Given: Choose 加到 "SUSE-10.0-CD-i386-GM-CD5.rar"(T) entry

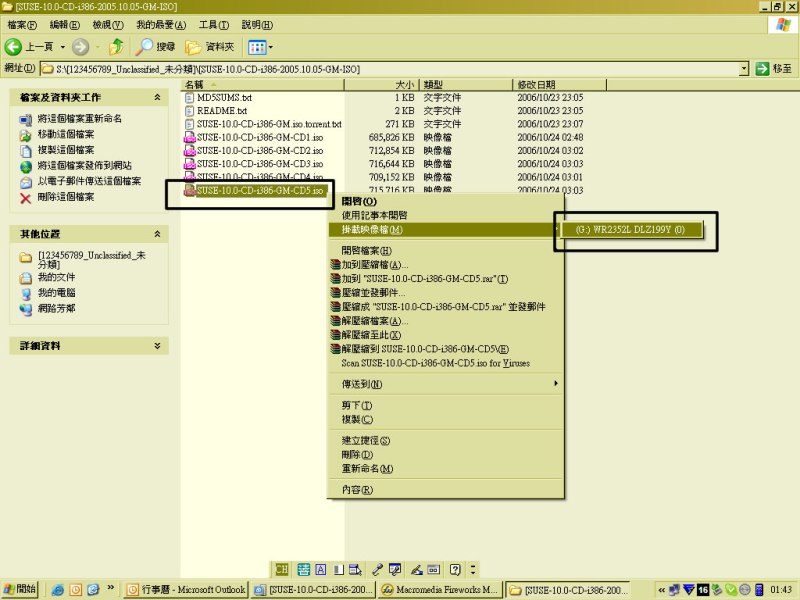Looking at the screenshot, I should 445,279.
